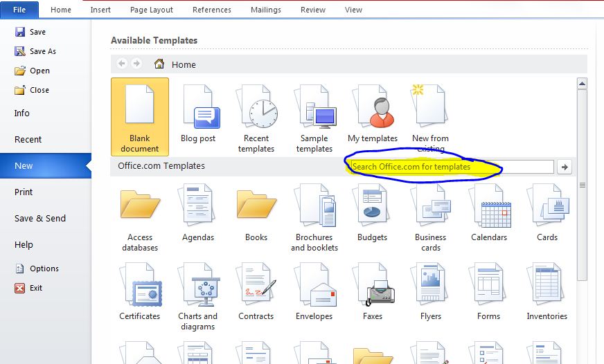Open the Envelopes template category
This screenshot has height=364, width=604.
click(x=314, y=291)
